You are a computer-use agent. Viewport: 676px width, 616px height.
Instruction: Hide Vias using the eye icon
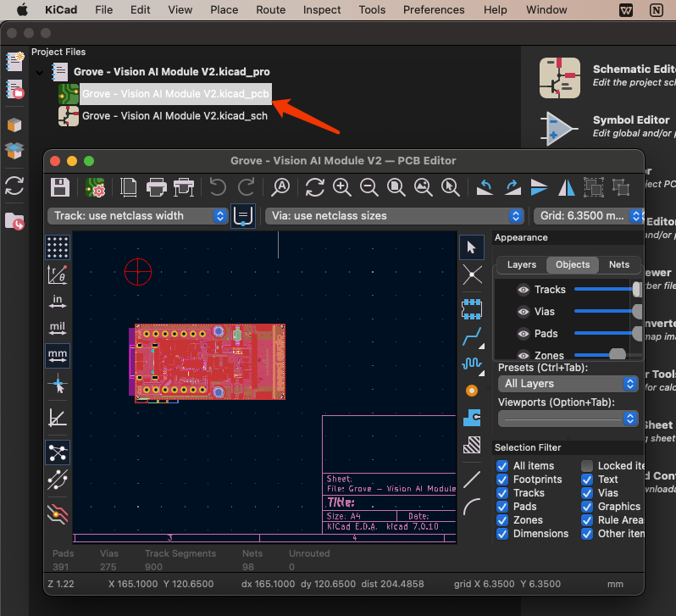pos(524,312)
